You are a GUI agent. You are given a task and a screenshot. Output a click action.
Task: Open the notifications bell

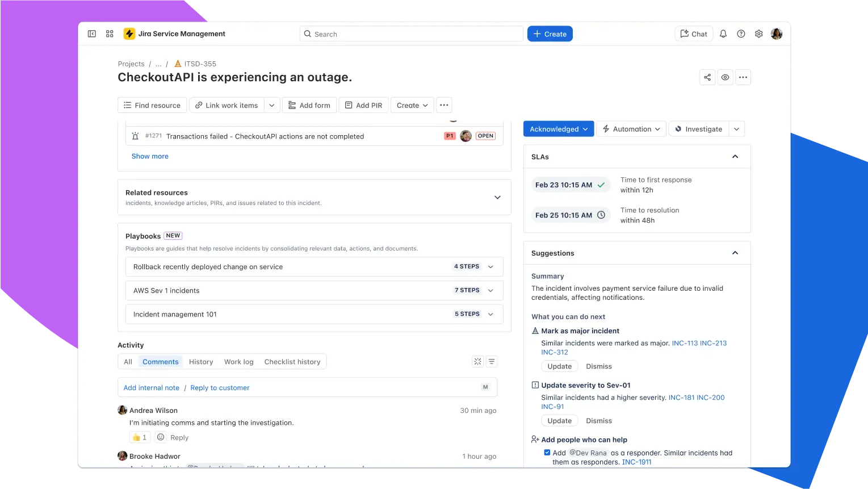click(723, 34)
